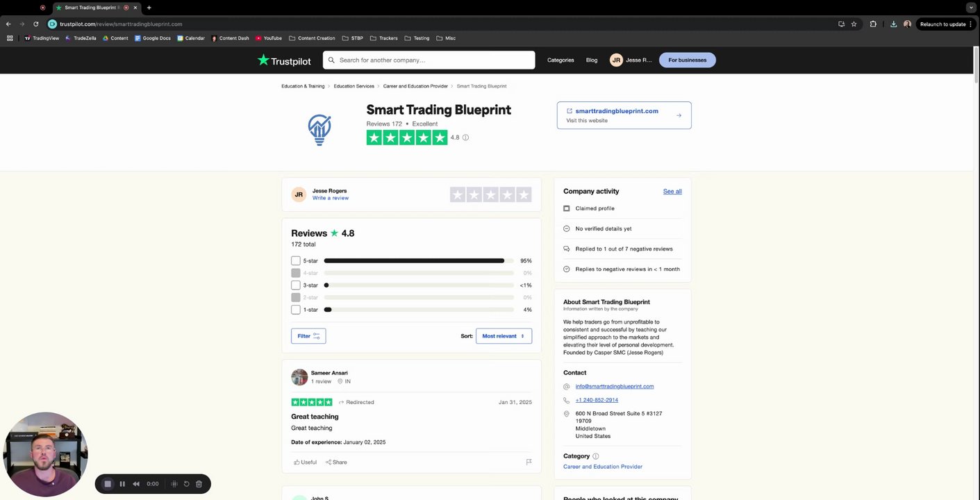Screen dimensions: 980x500
Task: Expand the Content Creation bookmark folder
Action: (x=312, y=38)
